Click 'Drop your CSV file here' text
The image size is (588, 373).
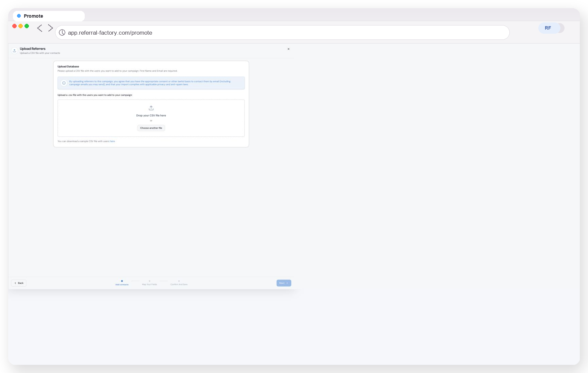[151, 116]
